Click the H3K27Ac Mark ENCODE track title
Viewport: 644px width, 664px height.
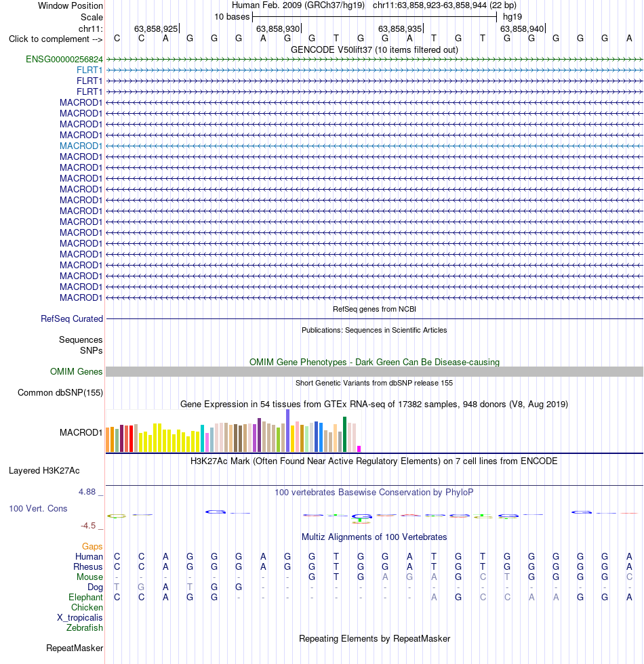click(x=374, y=461)
